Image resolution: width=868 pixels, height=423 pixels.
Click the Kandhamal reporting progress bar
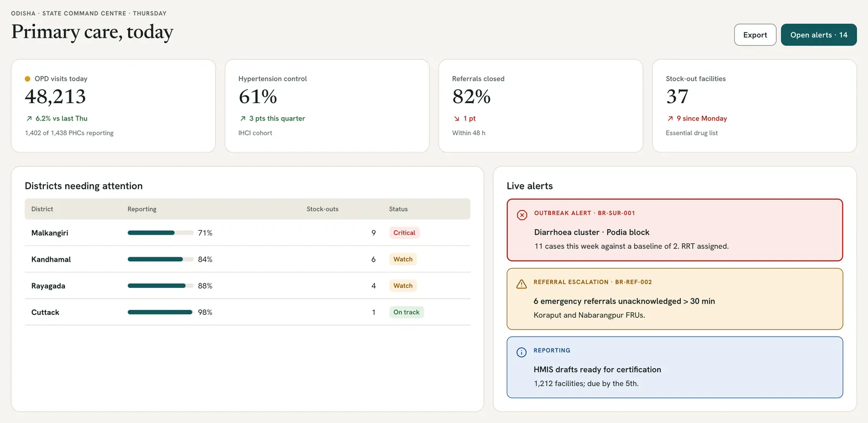161,260
